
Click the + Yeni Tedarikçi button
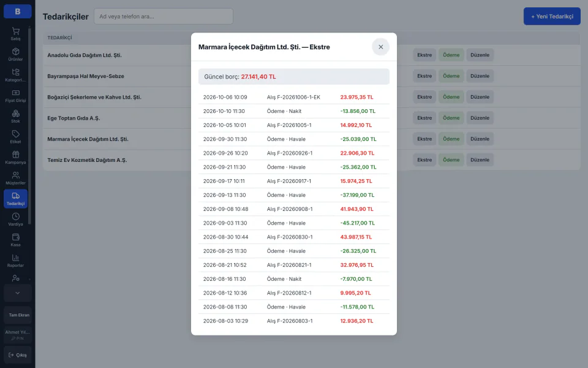tap(552, 17)
